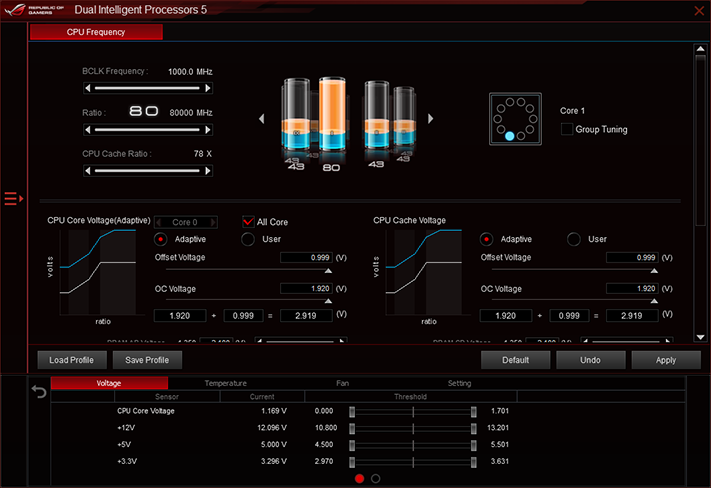Show previous cores with left carousel arrow

point(262,119)
